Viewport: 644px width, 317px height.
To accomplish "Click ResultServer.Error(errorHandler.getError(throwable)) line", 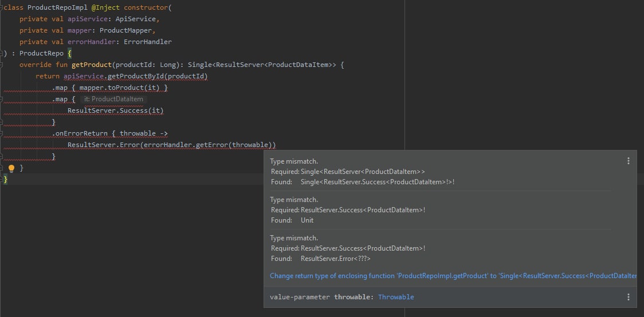I will tap(172, 145).
